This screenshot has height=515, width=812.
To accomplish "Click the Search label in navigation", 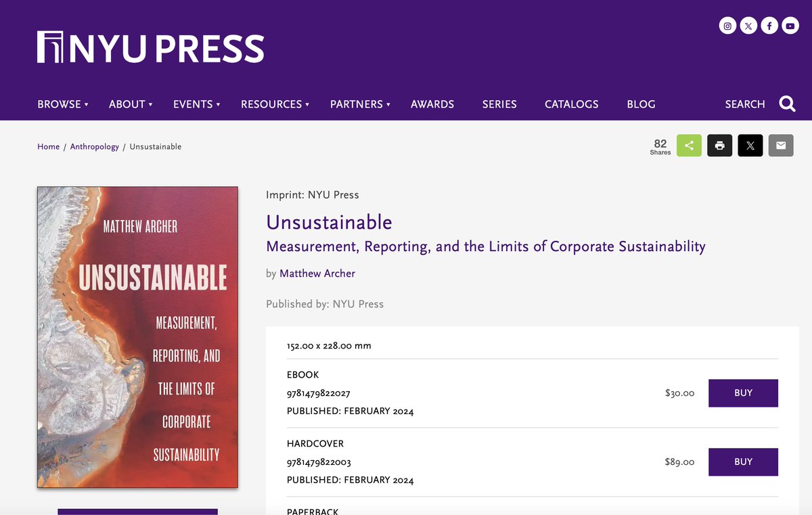I will pyautogui.click(x=745, y=104).
